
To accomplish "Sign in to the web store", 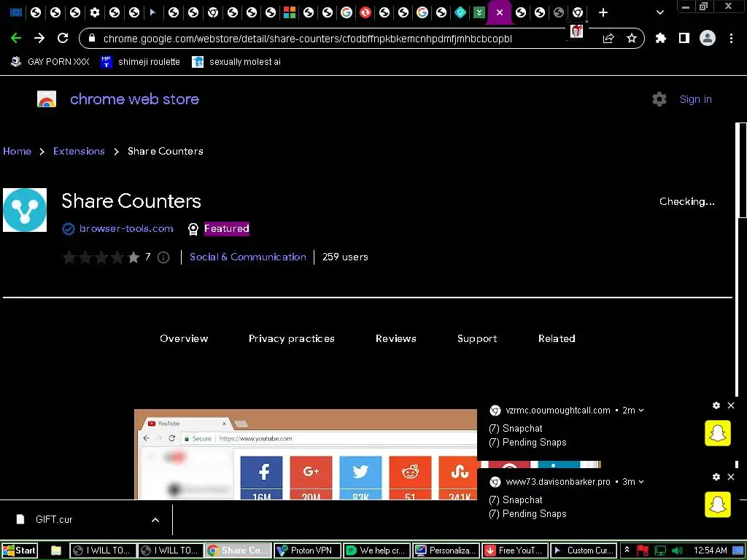I will (x=695, y=99).
